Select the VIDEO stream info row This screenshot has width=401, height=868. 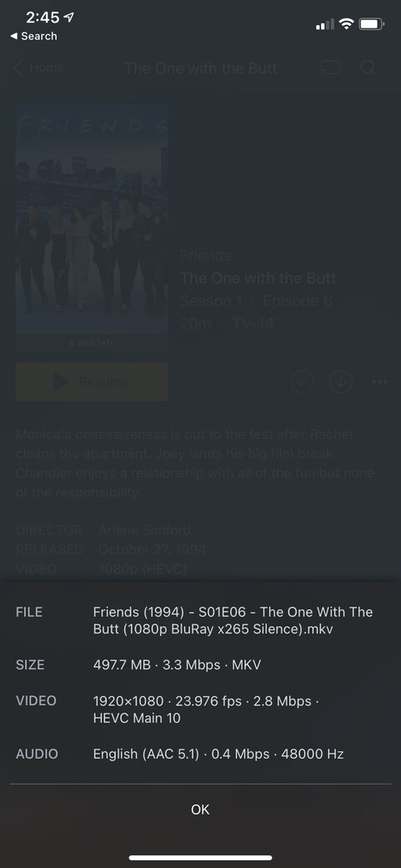tap(200, 709)
